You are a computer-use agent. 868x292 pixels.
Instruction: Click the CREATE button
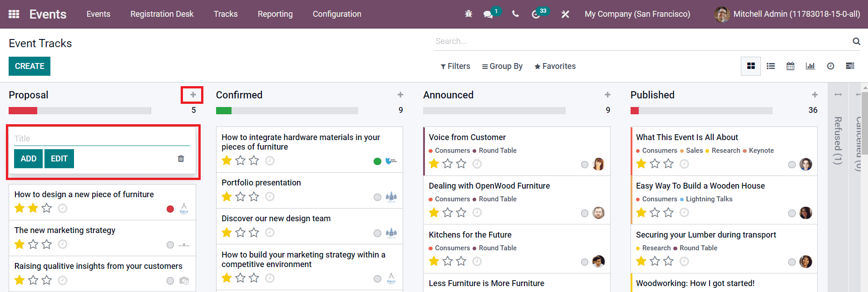pyautogui.click(x=30, y=66)
